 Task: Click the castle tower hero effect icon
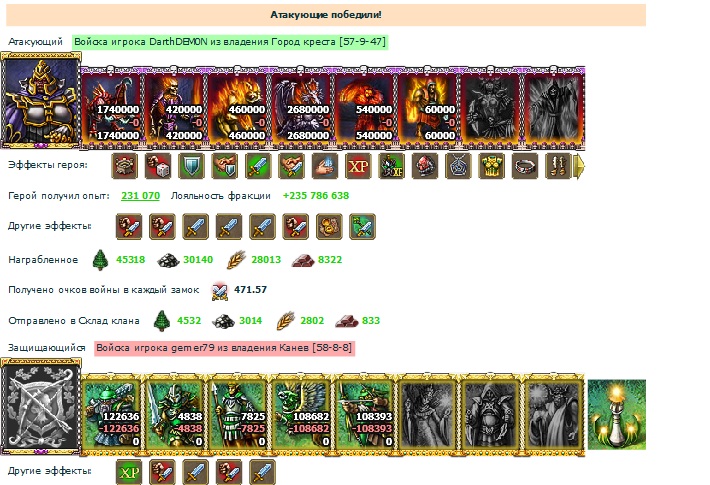[125, 166]
